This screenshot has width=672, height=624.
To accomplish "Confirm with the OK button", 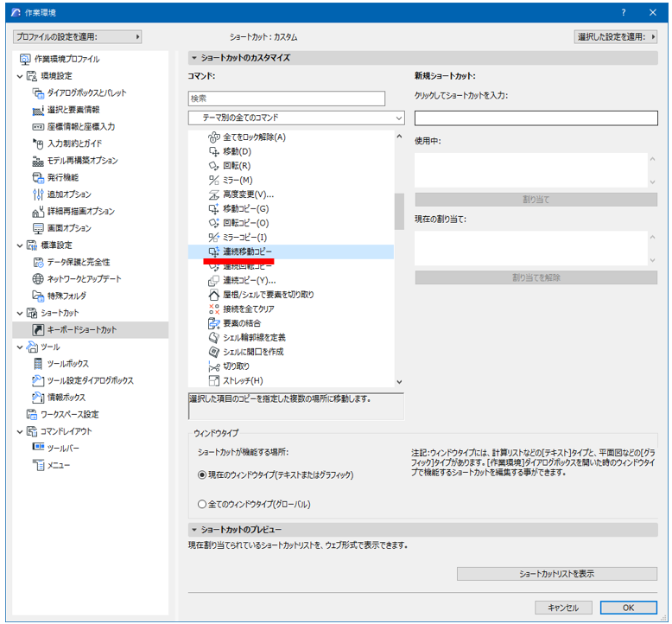I will click(x=629, y=608).
